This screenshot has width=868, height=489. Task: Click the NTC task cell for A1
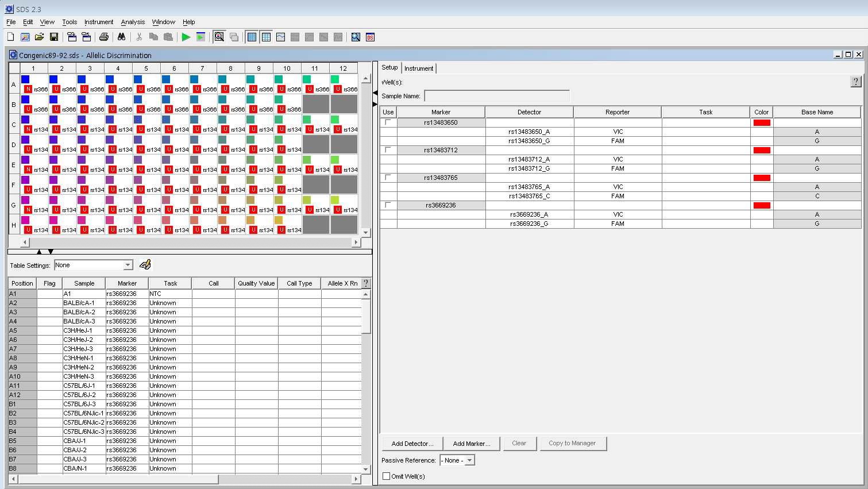(x=170, y=294)
